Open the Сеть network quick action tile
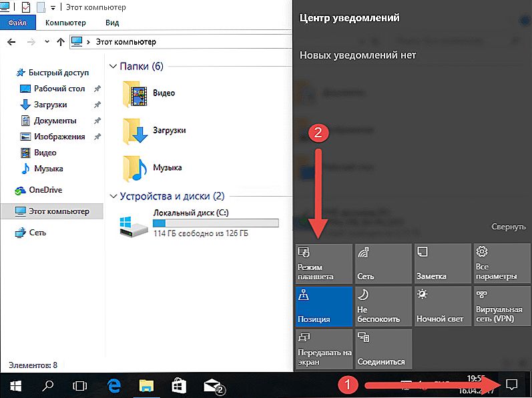Viewport: 532px width, 398px height. (383, 263)
